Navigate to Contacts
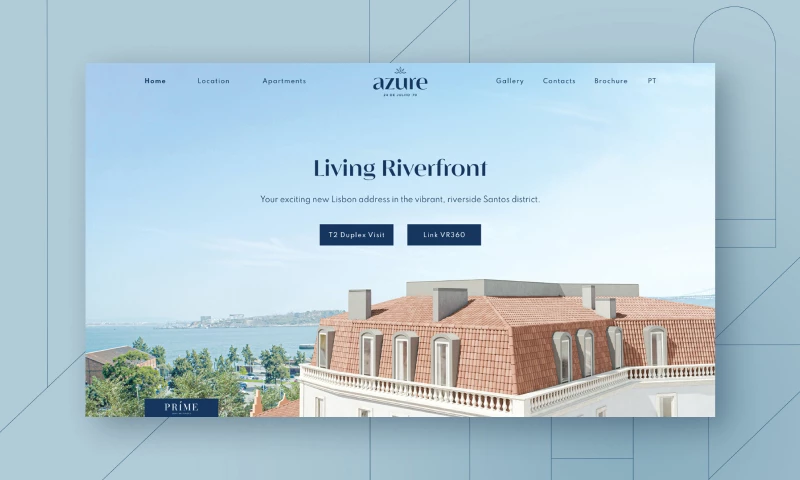The width and height of the screenshot is (800, 480). pos(559,81)
